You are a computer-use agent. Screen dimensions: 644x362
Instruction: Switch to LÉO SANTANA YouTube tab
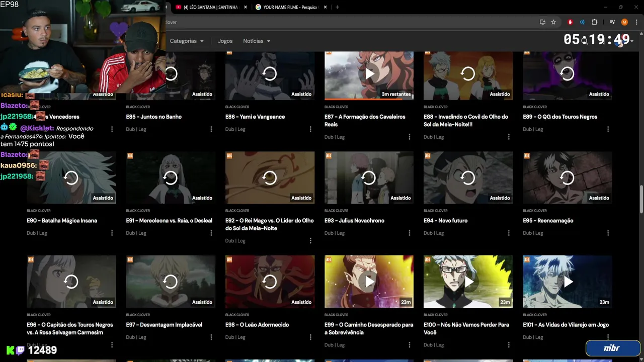pyautogui.click(x=211, y=7)
